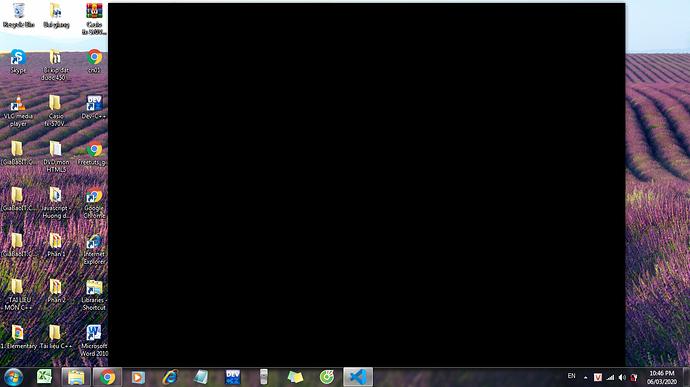Select the VLC media player shortcut
This screenshot has height=387, width=690.
click(18, 111)
